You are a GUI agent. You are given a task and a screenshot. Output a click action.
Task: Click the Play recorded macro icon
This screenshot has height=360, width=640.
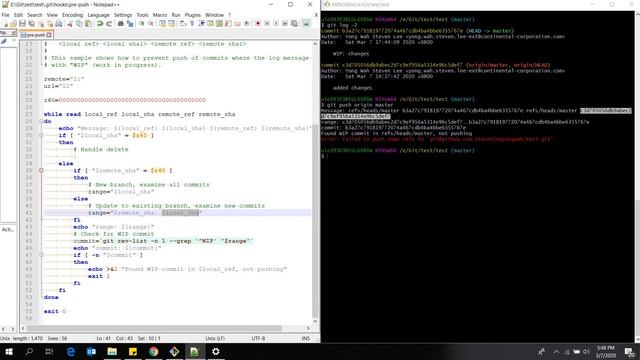276,24
